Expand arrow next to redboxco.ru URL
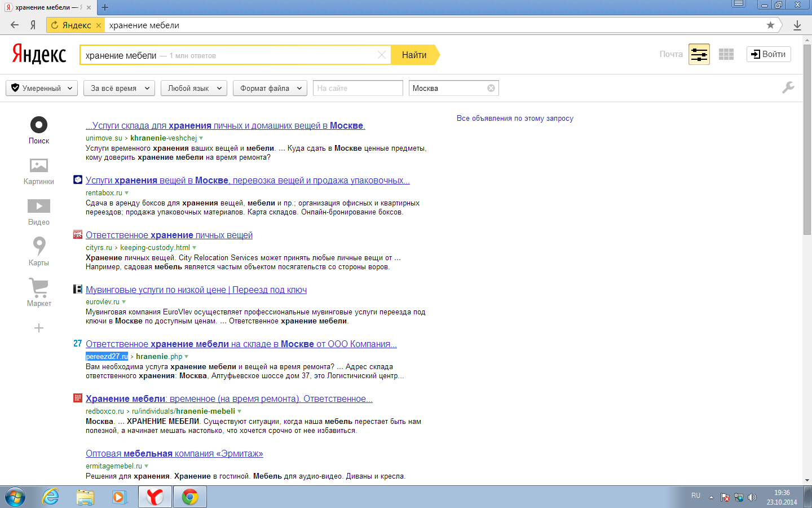This screenshot has width=812, height=508. (x=240, y=411)
